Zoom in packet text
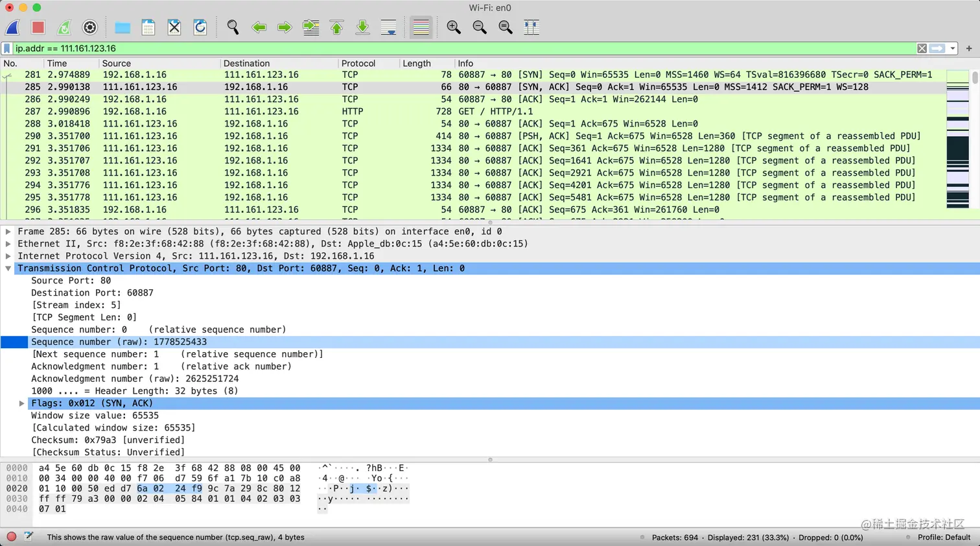 click(454, 27)
